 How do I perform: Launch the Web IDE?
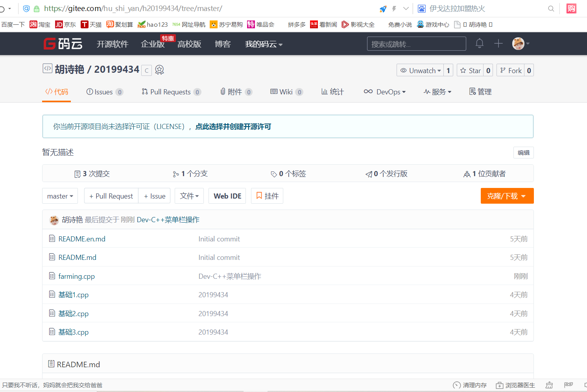pyautogui.click(x=227, y=196)
